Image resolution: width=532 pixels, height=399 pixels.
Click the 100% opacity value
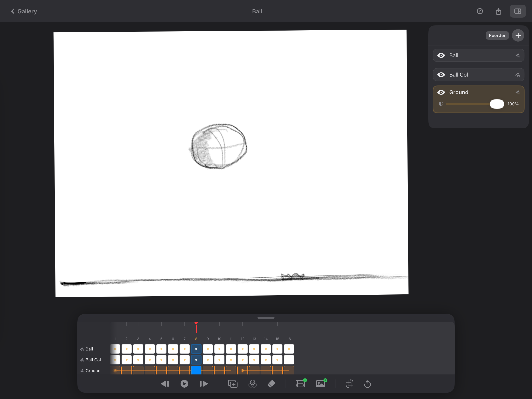pos(513,104)
